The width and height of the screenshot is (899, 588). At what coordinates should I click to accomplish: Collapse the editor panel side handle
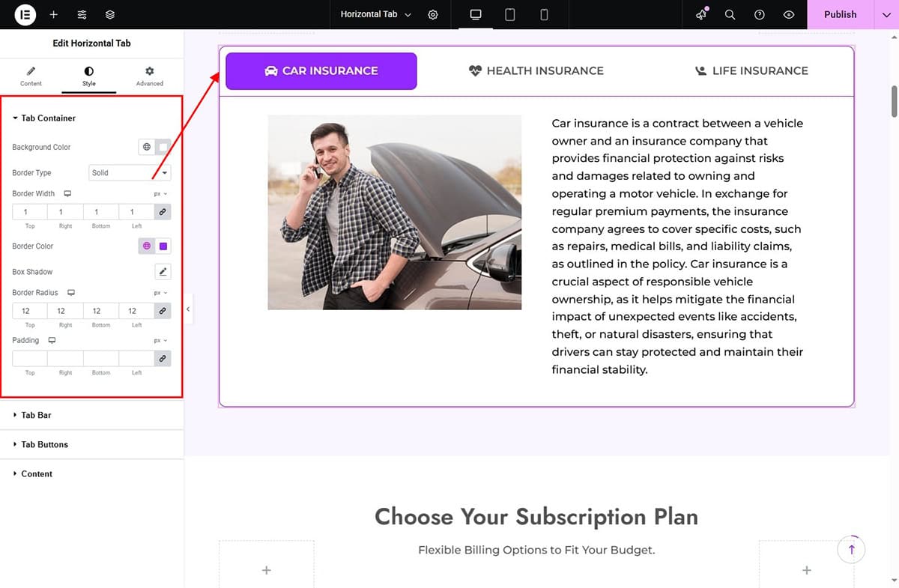click(188, 309)
